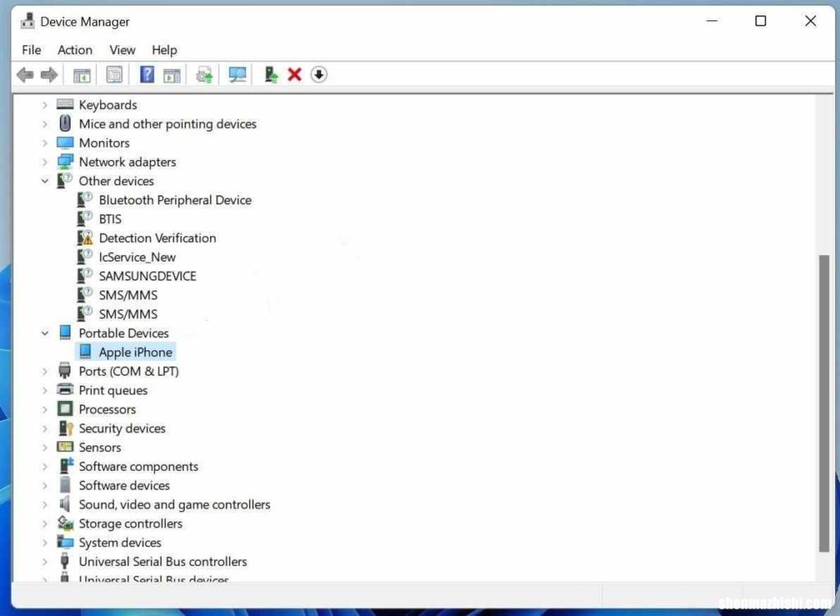This screenshot has width=840, height=616.
Task: Select Bluetooth Peripheral Device entry
Action: [176, 200]
